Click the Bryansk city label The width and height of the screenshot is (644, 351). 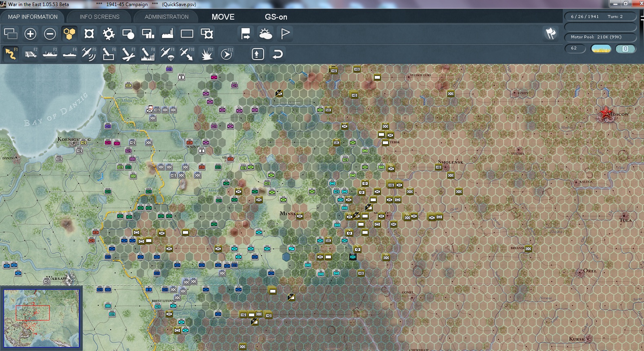(x=518, y=248)
